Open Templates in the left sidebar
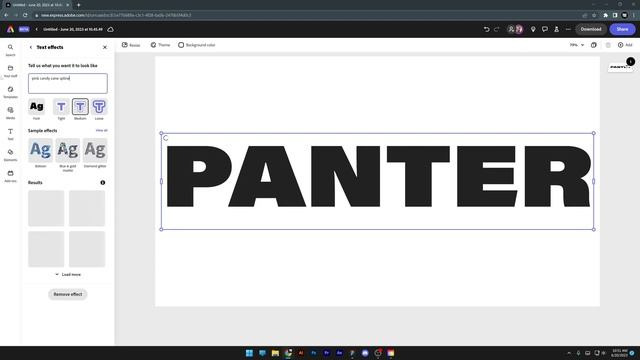640x360 pixels. (10, 92)
